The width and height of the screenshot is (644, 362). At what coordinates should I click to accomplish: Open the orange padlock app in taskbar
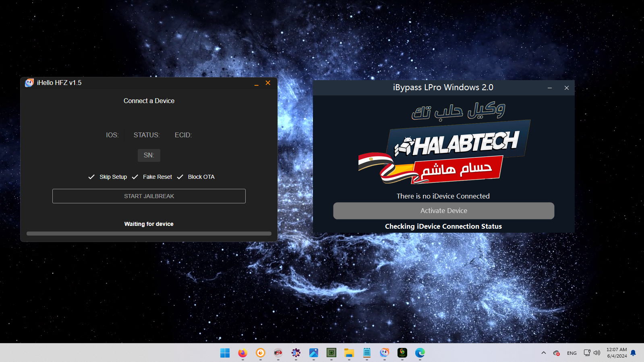pos(261,353)
